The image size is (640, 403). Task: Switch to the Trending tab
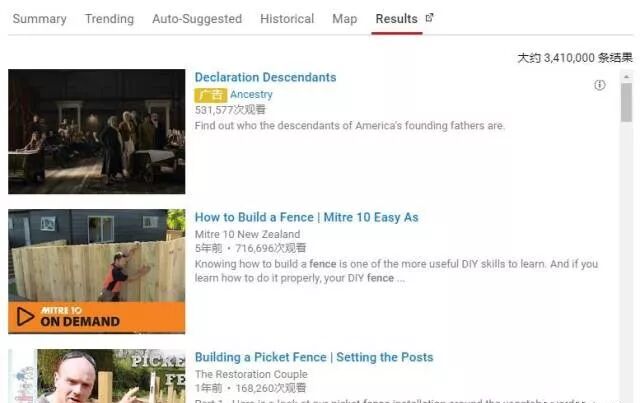click(109, 19)
